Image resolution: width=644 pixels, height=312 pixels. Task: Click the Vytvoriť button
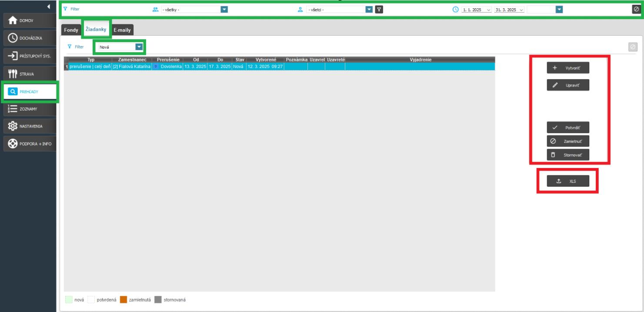click(568, 68)
